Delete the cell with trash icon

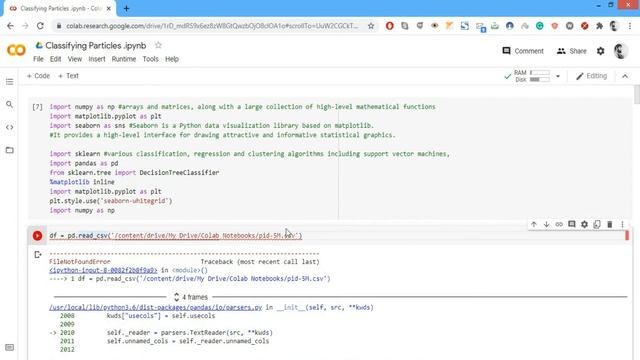[609, 224]
